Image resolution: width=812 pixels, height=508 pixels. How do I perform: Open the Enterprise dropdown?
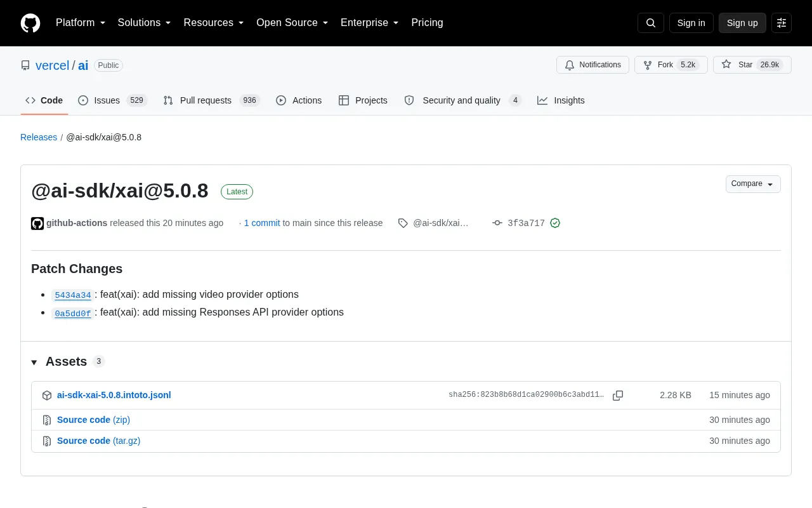tap(370, 23)
